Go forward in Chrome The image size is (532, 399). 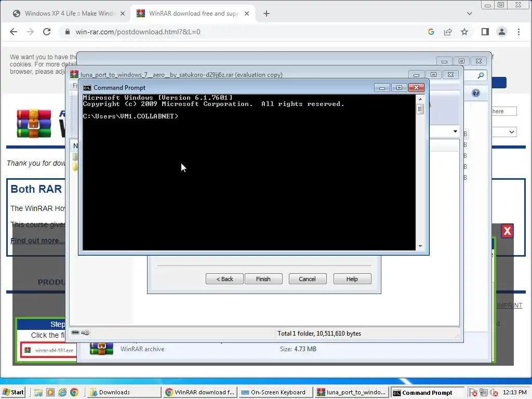pyautogui.click(x=30, y=32)
